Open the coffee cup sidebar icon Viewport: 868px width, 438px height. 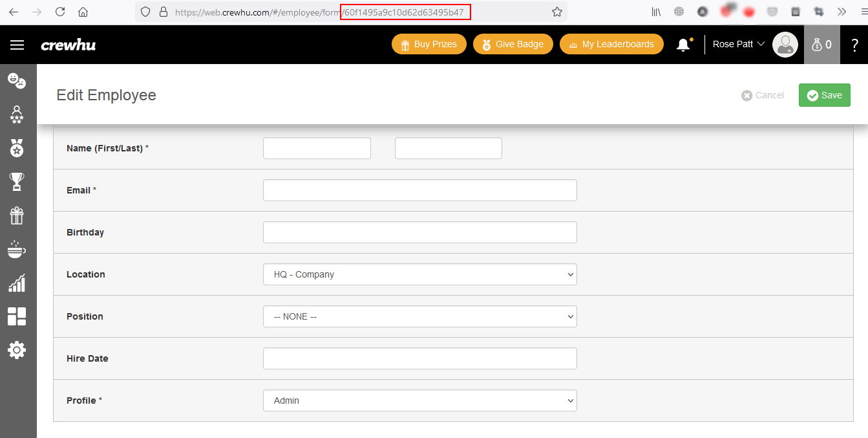pyautogui.click(x=17, y=249)
